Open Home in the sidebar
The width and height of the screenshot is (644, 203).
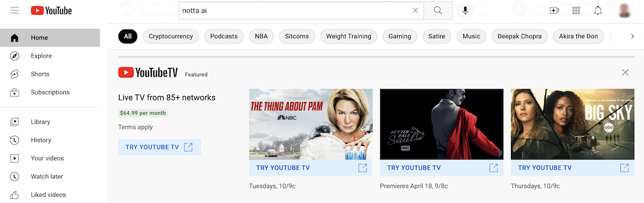pyautogui.click(x=50, y=38)
